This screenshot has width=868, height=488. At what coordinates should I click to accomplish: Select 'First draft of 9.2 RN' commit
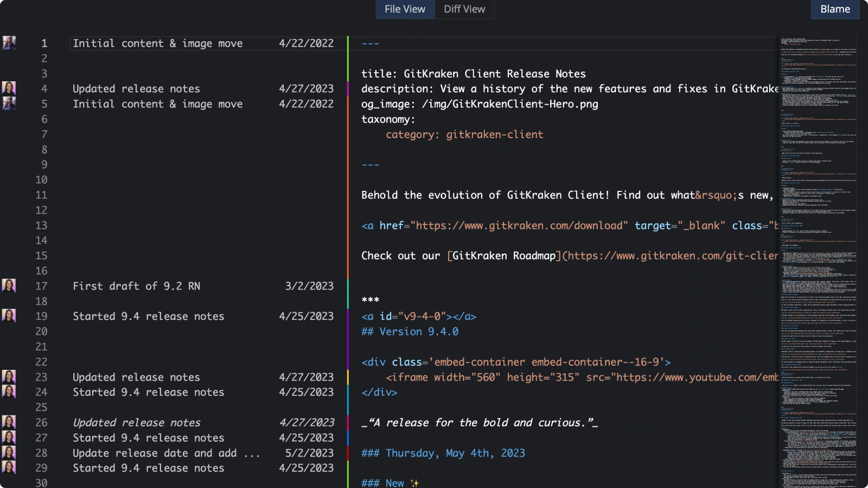pyautogui.click(x=137, y=286)
